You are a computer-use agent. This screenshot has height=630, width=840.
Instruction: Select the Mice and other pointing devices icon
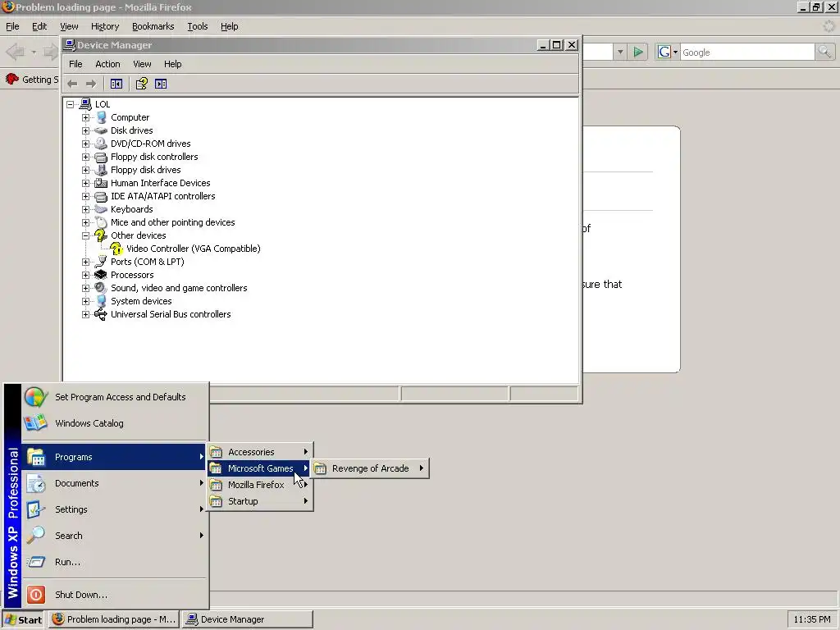(101, 222)
